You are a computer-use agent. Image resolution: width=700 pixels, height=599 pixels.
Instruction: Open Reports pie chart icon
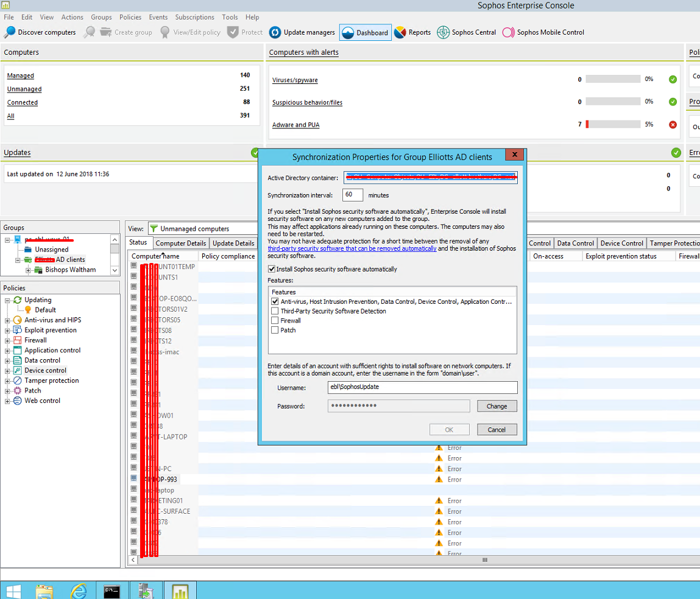click(400, 32)
